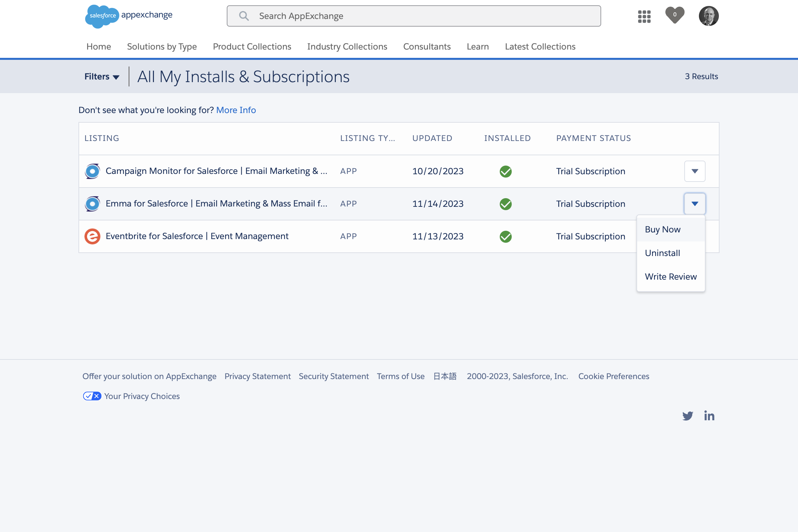Open the user profile avatar

point(709,16)
